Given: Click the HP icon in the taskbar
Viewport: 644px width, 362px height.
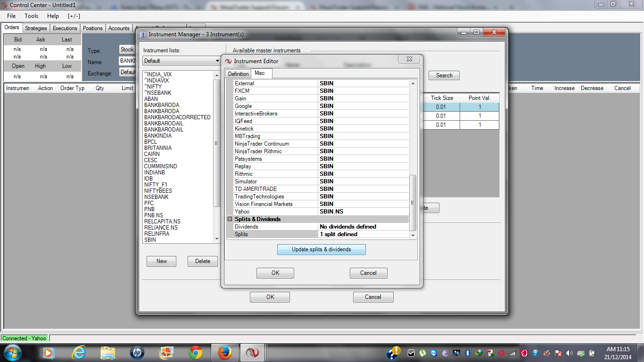Looking at the screenshot, I should pyautogui.click(x=137, y=353).
